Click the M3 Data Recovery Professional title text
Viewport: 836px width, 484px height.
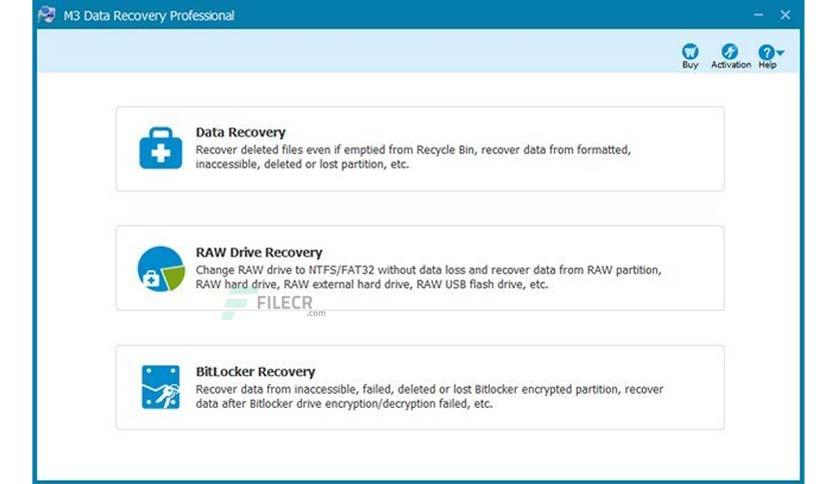(x=149, y=15)
